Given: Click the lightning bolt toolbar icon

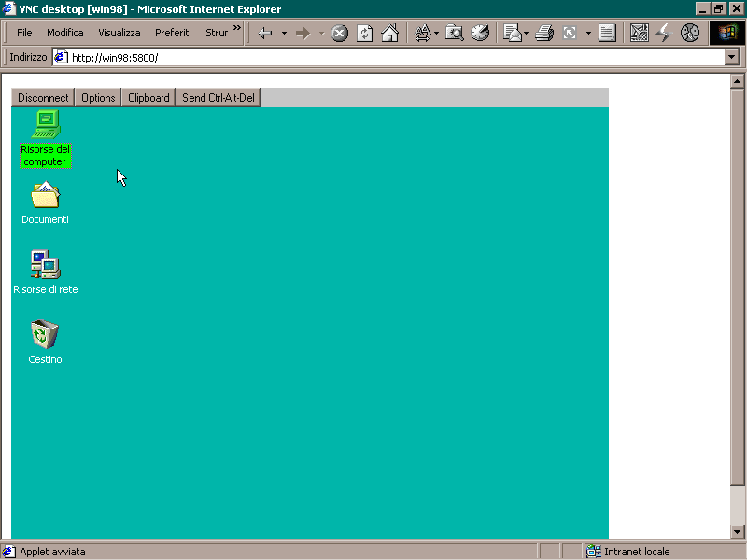Looking at the screenshot, I should click(664, 33).
